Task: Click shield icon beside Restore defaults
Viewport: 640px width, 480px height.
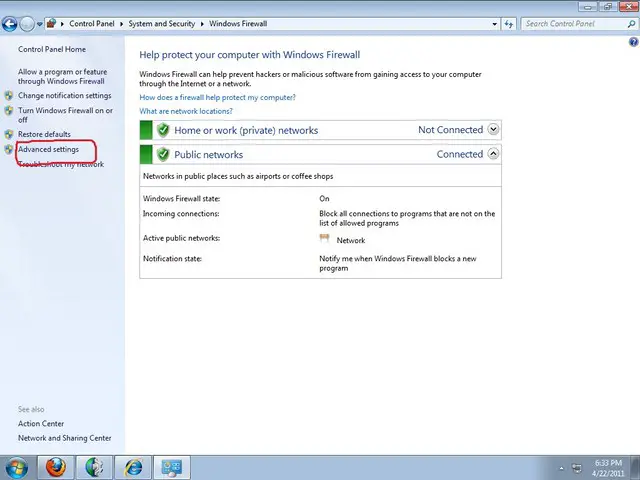Action: click(9, 134)
